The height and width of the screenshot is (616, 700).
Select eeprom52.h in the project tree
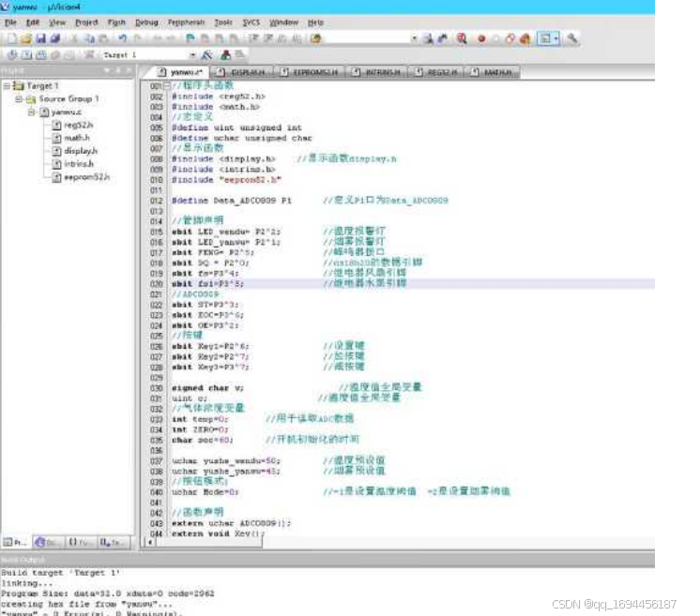[81, 177]
